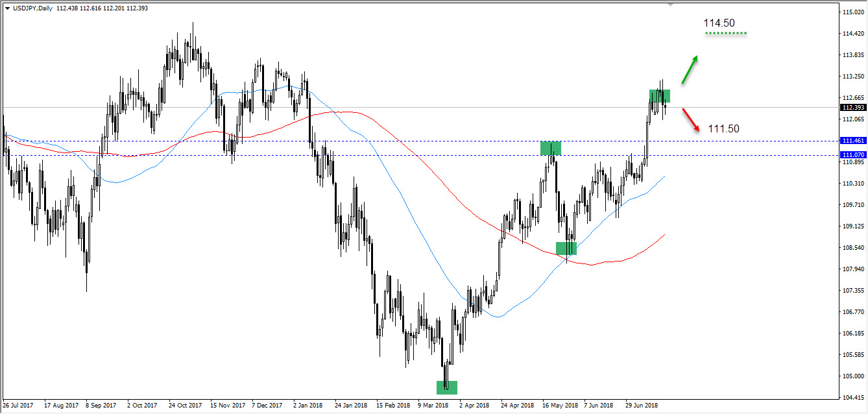This screenshot has width=868, height=414.
Task: Click the 105.585 price axis value
Action: coord(852,355)
